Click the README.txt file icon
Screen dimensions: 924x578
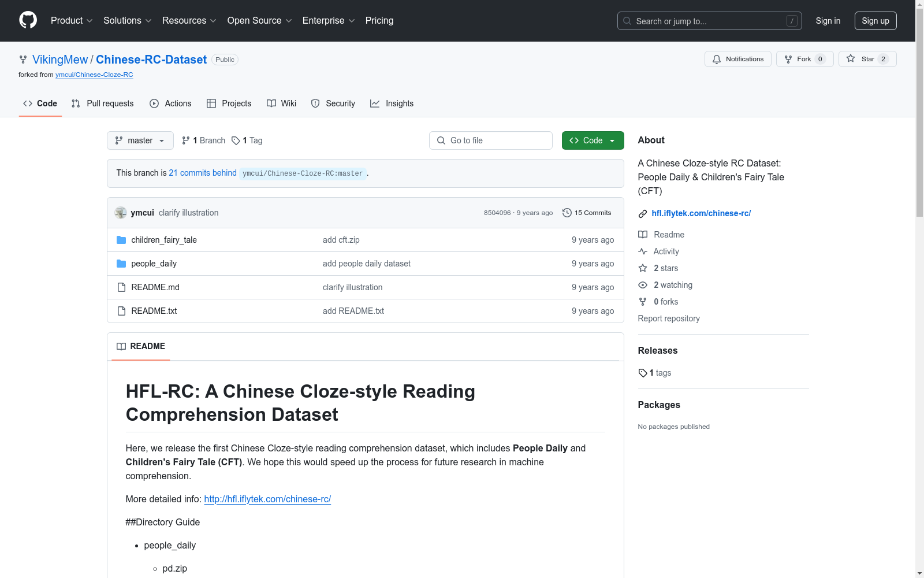tap(121, 311)
